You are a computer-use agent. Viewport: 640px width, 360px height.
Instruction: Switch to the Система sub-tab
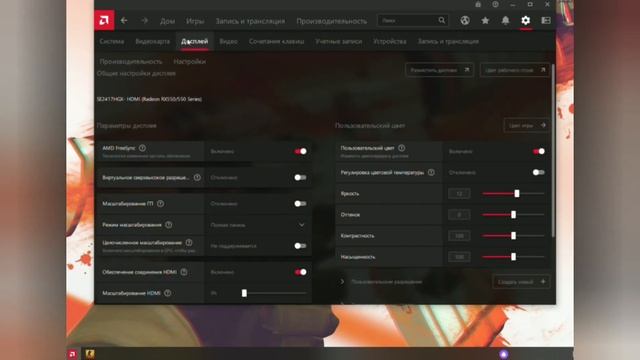111,41
